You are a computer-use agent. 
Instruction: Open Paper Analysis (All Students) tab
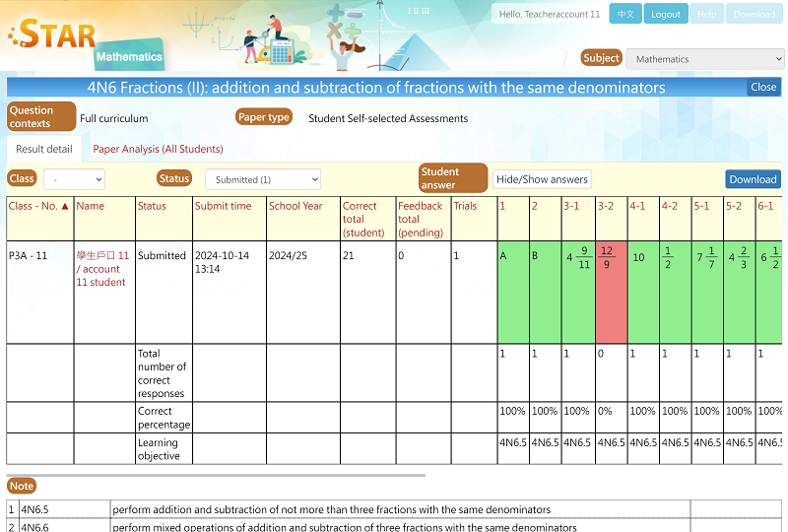[x=158, y=150]
